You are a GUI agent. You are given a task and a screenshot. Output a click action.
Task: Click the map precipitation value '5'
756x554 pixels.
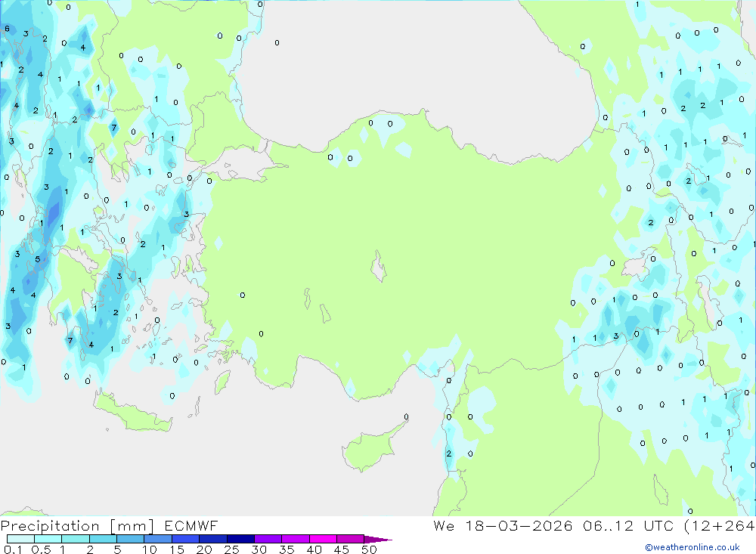[x=38, y=259]
